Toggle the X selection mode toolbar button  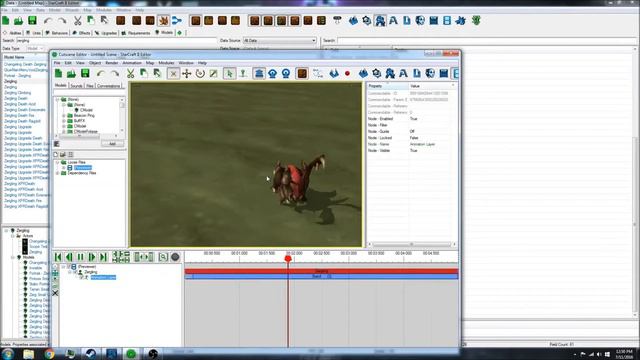[173, 73]
